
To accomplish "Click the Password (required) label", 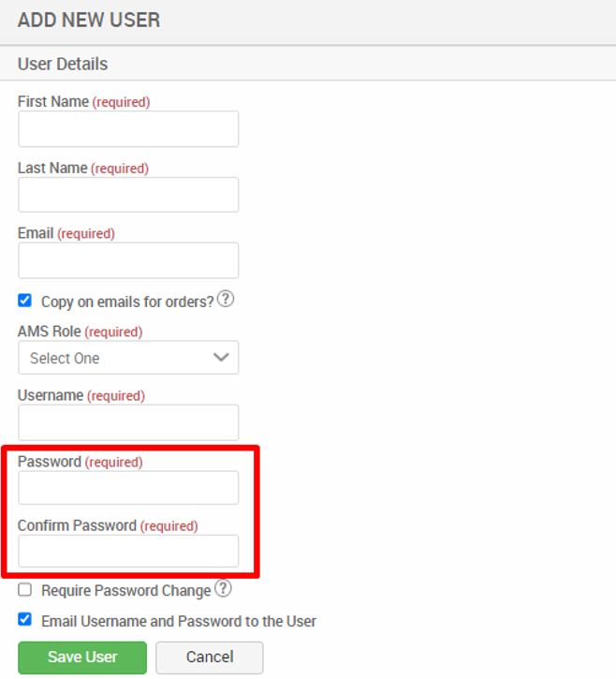I will pos(81,462).
